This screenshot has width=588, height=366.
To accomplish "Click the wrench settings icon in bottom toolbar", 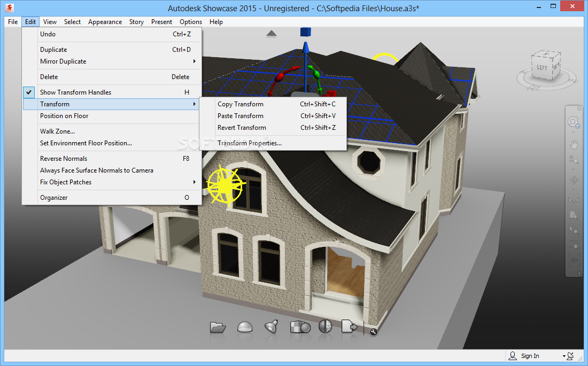I will [x=373, y=331].
